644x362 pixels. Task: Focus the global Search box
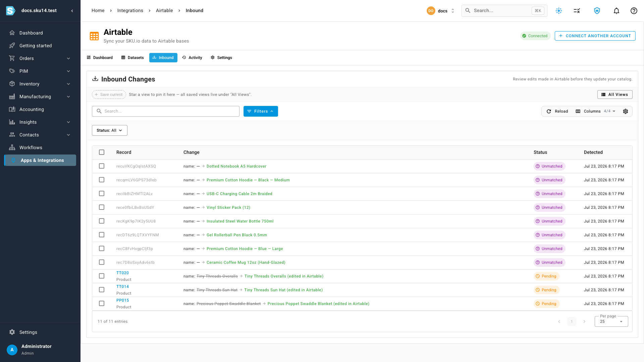point(504,11)
